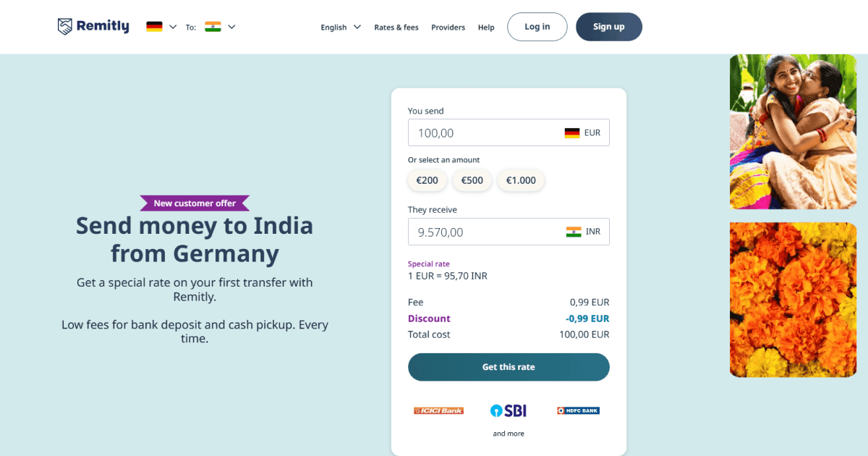Choose the €500 preset amount
Screen dimensions: 868x456
[472, 180]
